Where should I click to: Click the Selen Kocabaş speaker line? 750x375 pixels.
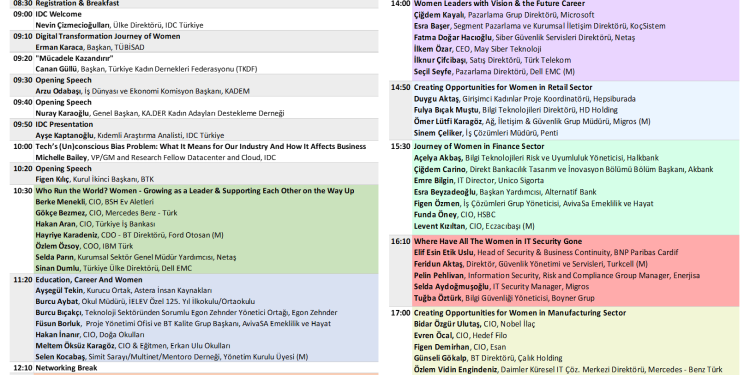tap(172, 356)
